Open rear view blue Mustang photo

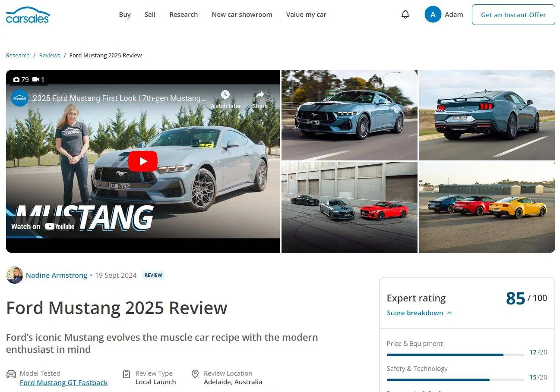click(x=487, y=115)
